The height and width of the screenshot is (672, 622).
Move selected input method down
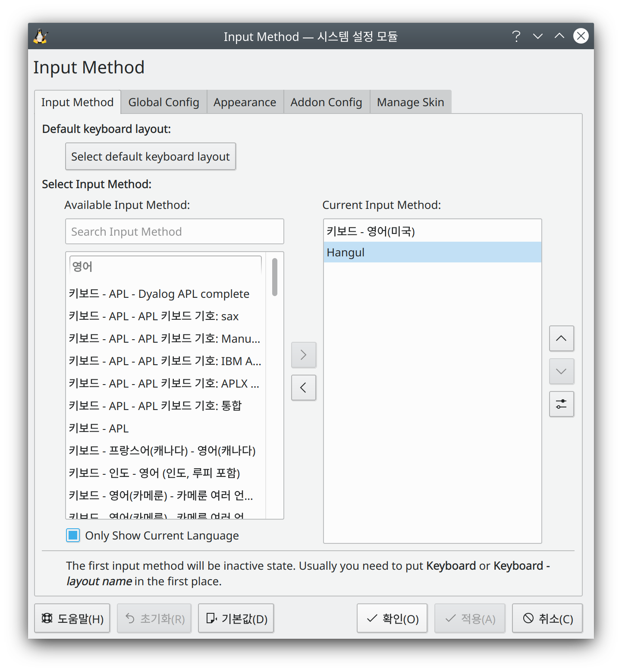point(561,371)
